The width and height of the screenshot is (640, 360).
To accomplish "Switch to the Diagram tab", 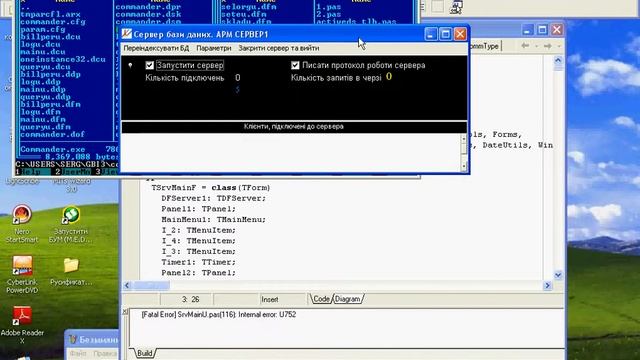I will pos(348,299).
